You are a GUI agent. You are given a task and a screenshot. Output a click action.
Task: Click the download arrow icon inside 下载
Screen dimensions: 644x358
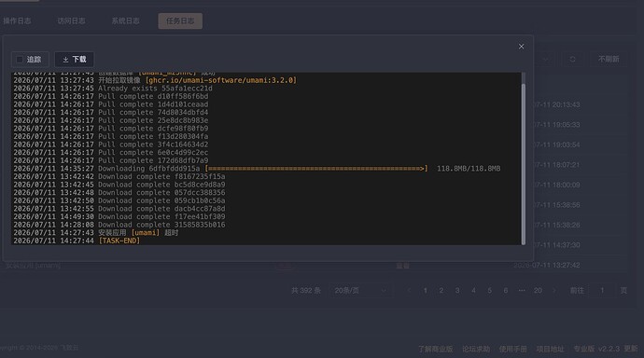65,60
